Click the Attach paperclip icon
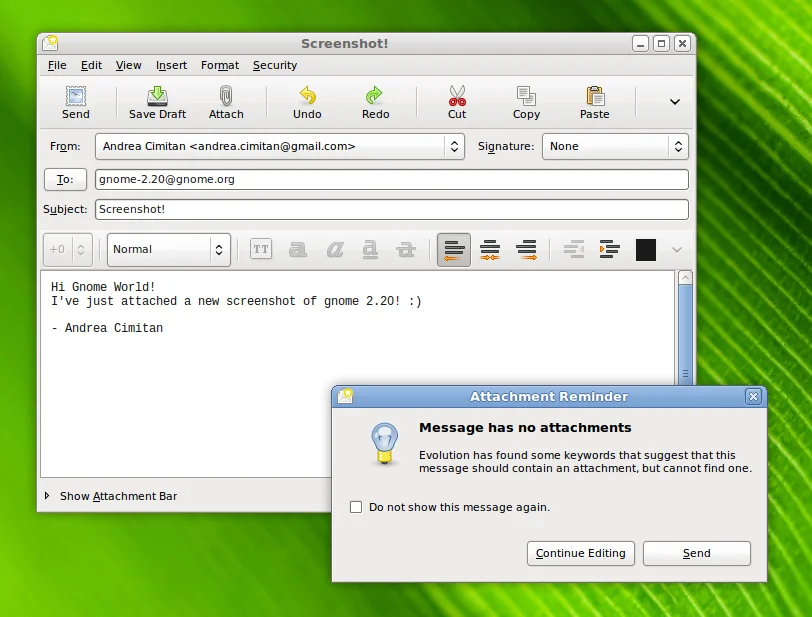This screenshot has height=617, width=812. (226, 100)
